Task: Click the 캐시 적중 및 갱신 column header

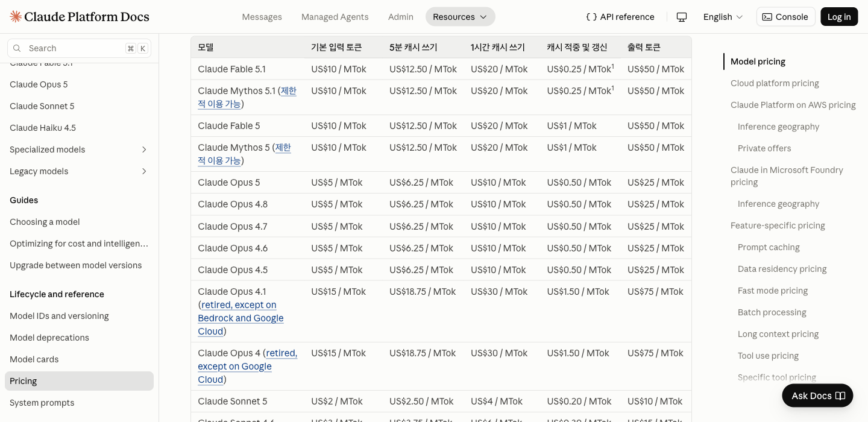Action: click(x=577, y=47)
